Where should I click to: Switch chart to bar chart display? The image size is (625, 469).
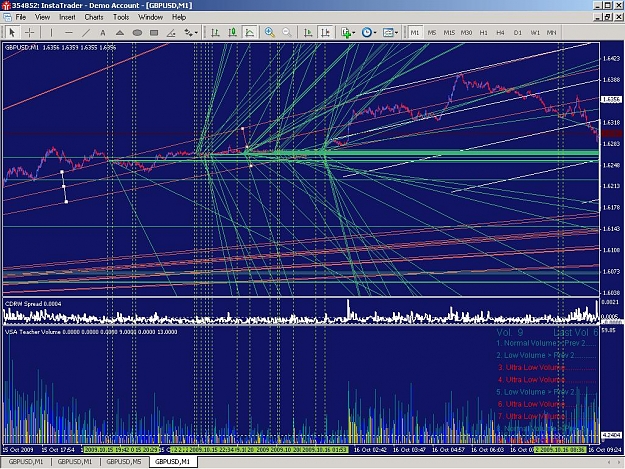216,33
